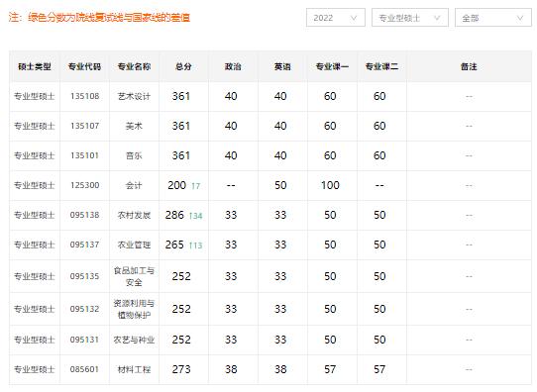Click green difference value 113
The width and height of the screenshot is (537, 392).
pos(195,245)
